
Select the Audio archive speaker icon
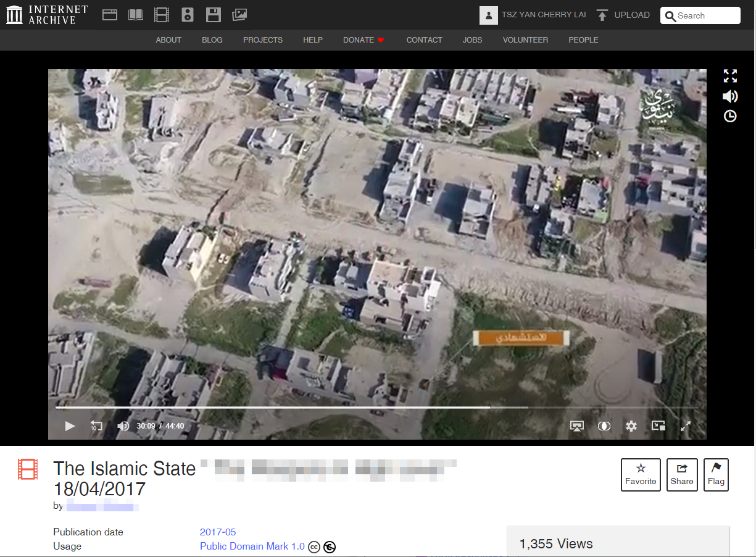click(187, 14)
